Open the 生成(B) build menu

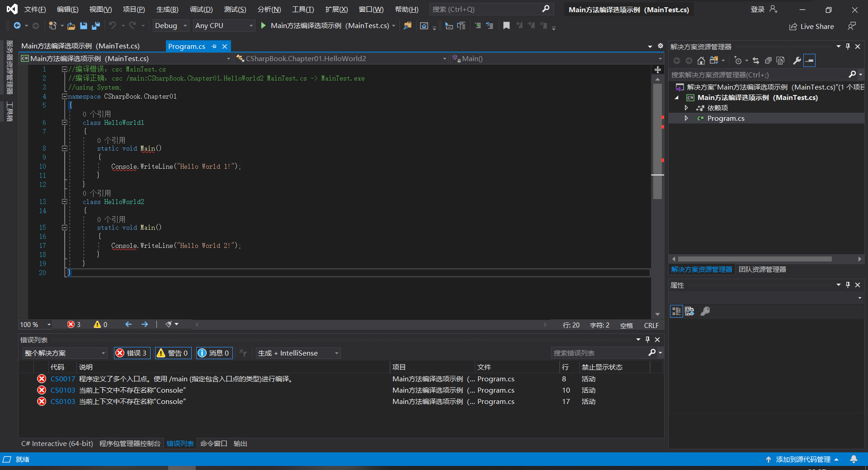point(167,9)
